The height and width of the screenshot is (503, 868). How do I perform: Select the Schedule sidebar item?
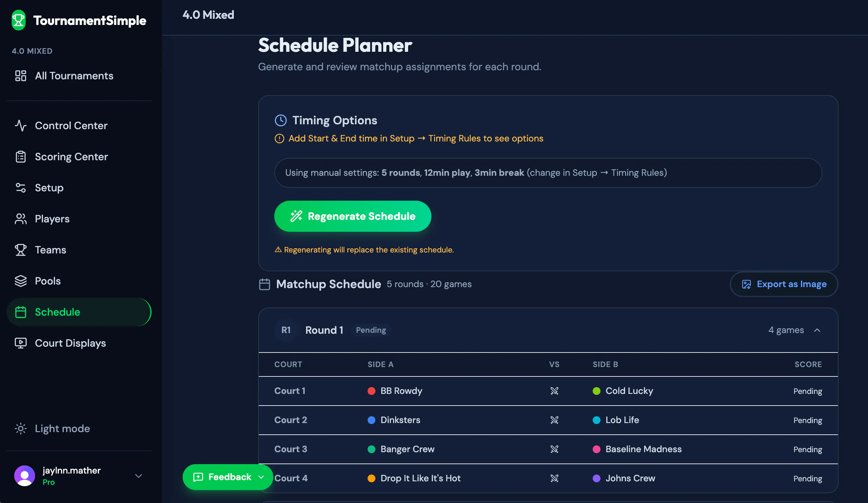tap(79, 312)
